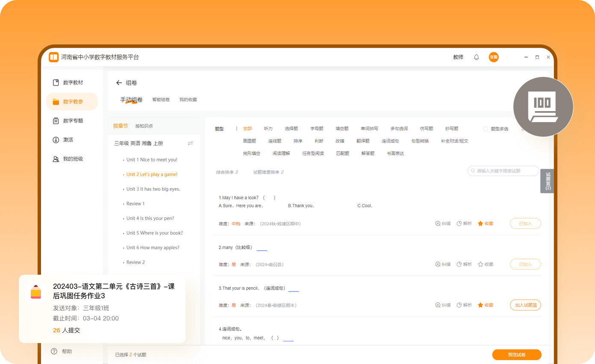Toggle 收藏 star for question 2
The height and width of the screenshot is (364, 595).
point(486,264)
